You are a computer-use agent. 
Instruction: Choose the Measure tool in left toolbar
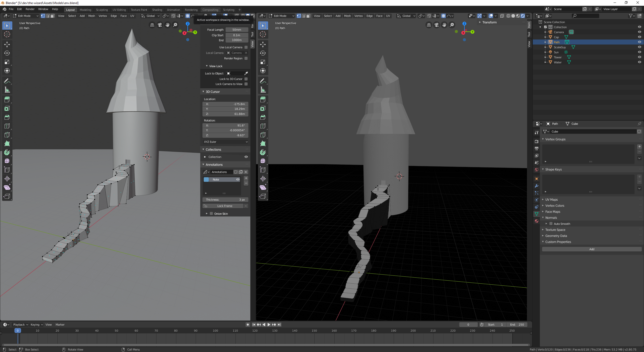pos(7,90)
